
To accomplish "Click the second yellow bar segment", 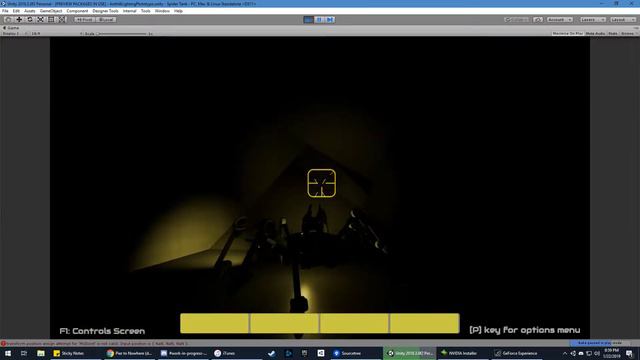I will 284,323.
